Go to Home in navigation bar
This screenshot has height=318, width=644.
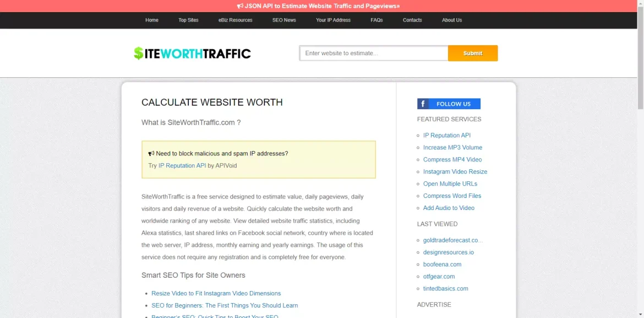pos(151,20)
